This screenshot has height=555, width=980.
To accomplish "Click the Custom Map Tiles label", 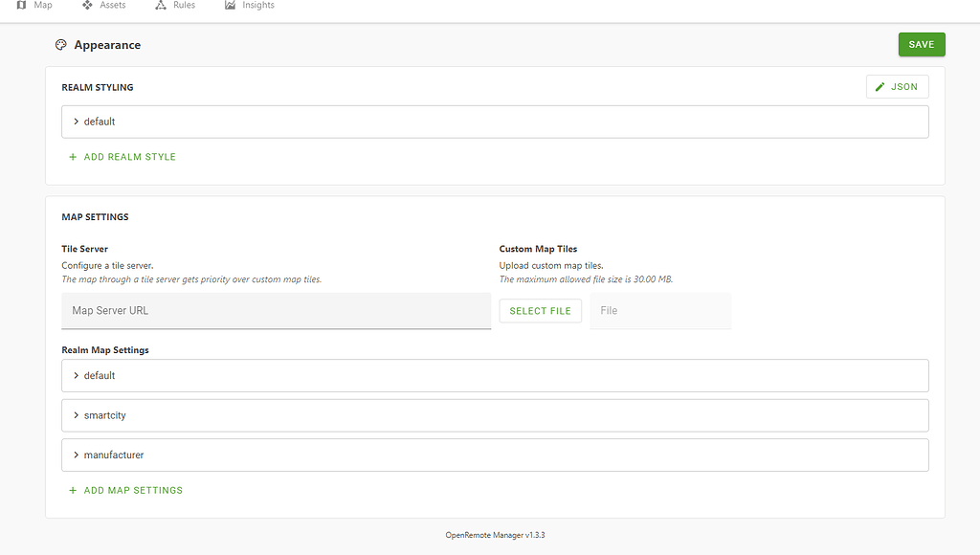I will point(538,249).
